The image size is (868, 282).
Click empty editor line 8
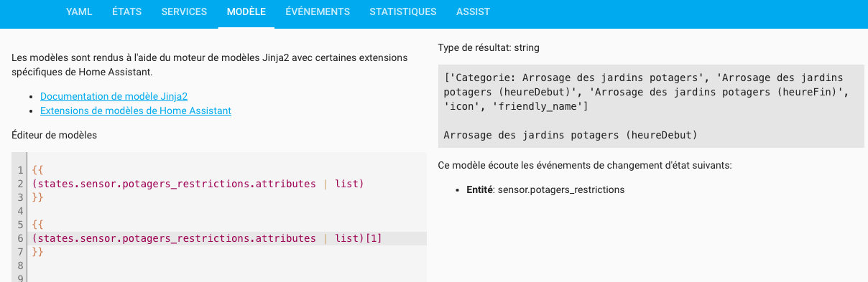coord(228,265)
